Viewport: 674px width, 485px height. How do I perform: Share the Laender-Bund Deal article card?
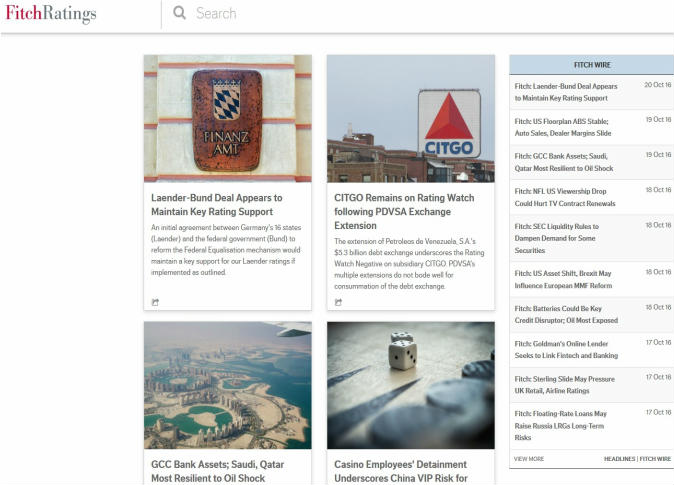[155, 302]
